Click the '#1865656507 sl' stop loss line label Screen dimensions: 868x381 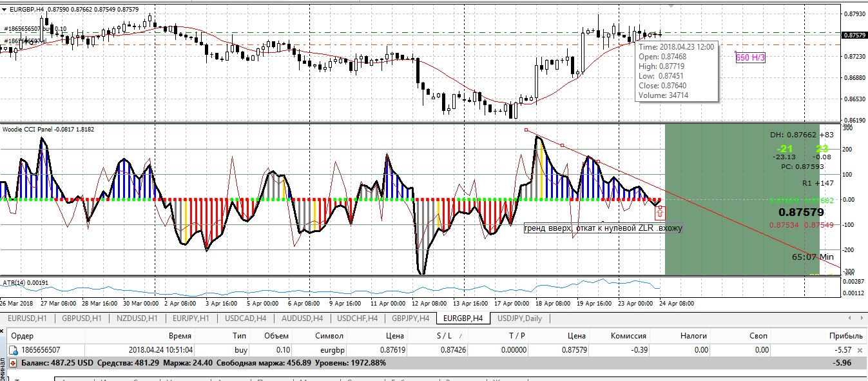point(24,41)
